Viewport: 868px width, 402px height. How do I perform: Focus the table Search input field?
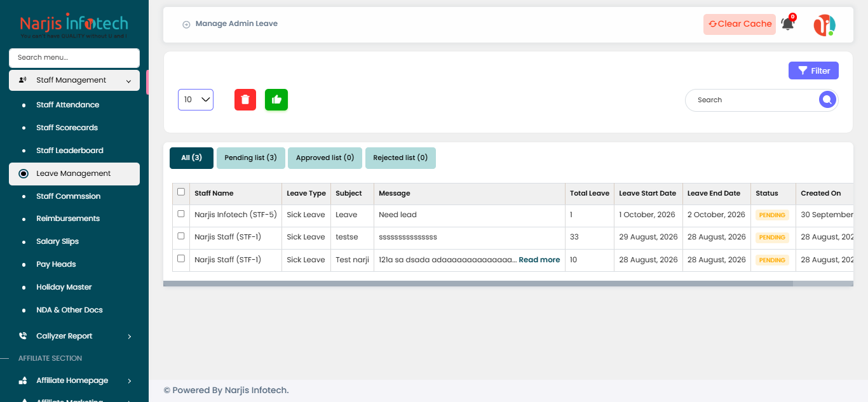pos(753,100)
